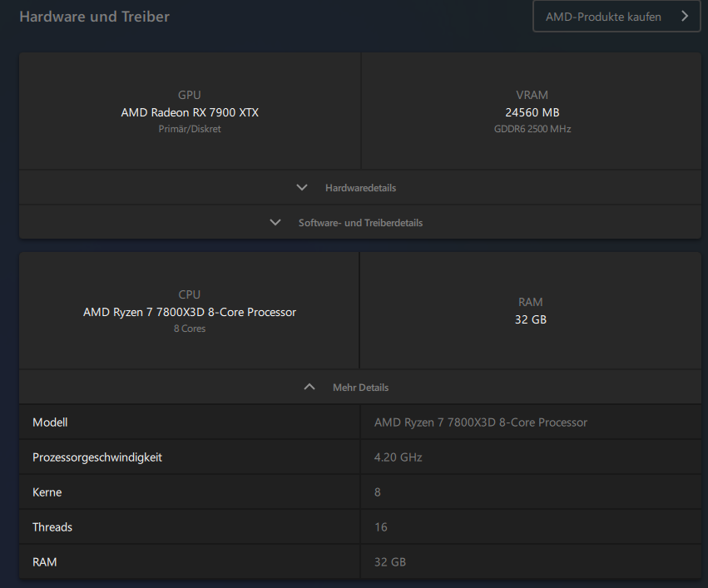Image resolution: width=708 pixels, height=588 pixels.
Task: Click the up-chevron icon beside Mehr Details
Action: pos(309,387)
